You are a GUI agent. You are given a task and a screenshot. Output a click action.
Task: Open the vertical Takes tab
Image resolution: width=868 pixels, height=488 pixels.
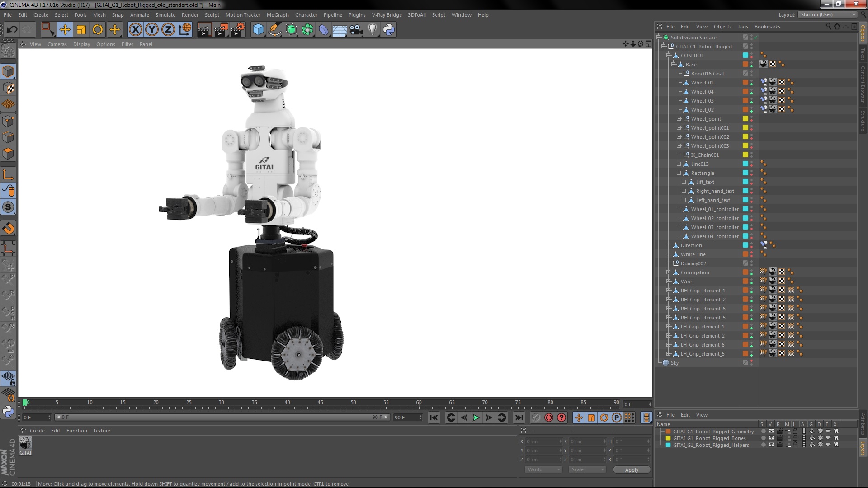(x=863, y=54)
